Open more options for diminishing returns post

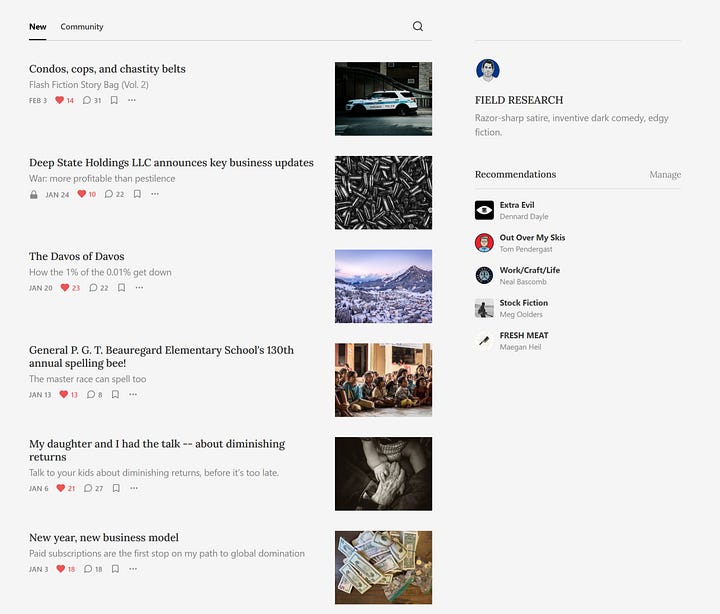point(134,488)
